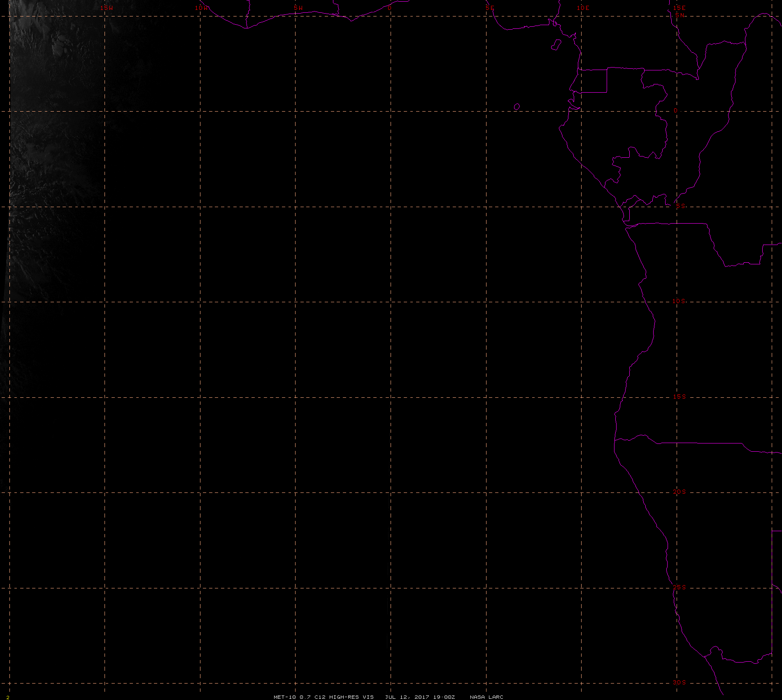This screenshot has height=700, width=782.
Task: Click the 5N latitude label
Action: pyautogui.click(x=680, y=15)
